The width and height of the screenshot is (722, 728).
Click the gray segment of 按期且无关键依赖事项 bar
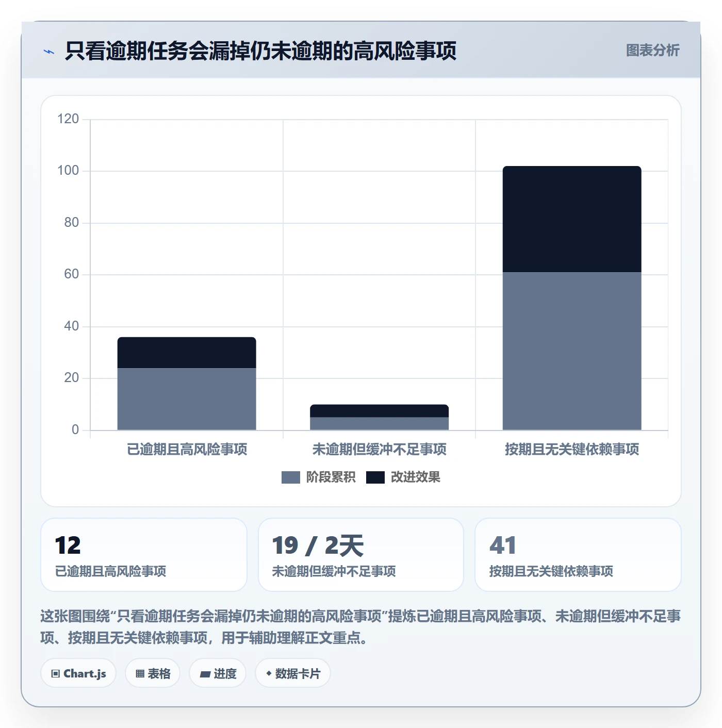pos(572,351)
